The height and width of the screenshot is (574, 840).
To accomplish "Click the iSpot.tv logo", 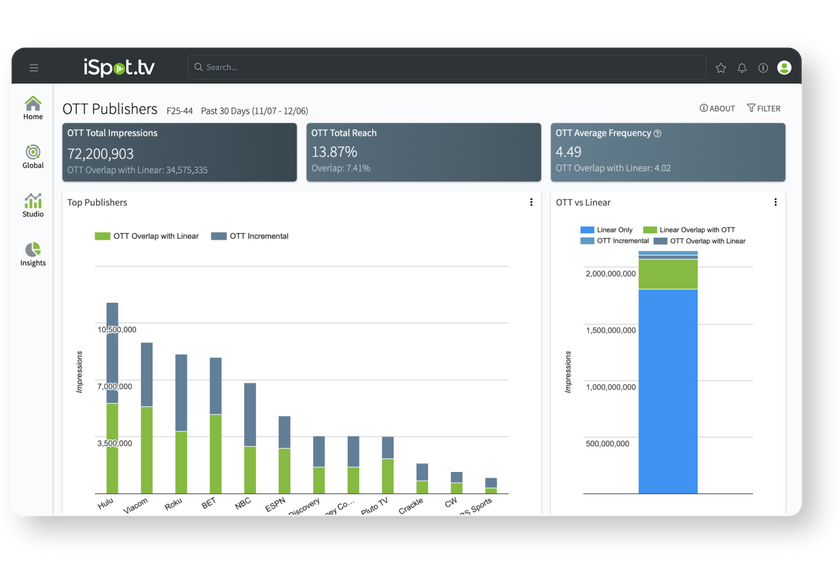I will pyautogui.click(x=119, y=67).
